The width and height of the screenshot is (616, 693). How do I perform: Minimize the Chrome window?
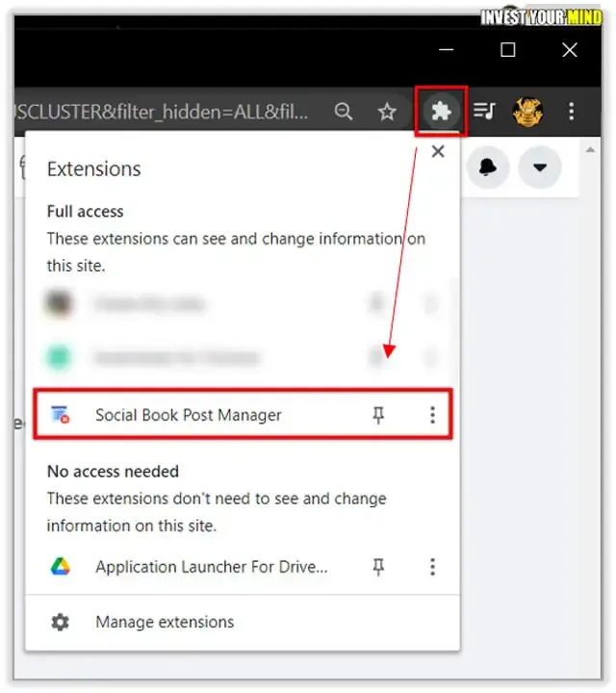[x=447, y=49]
